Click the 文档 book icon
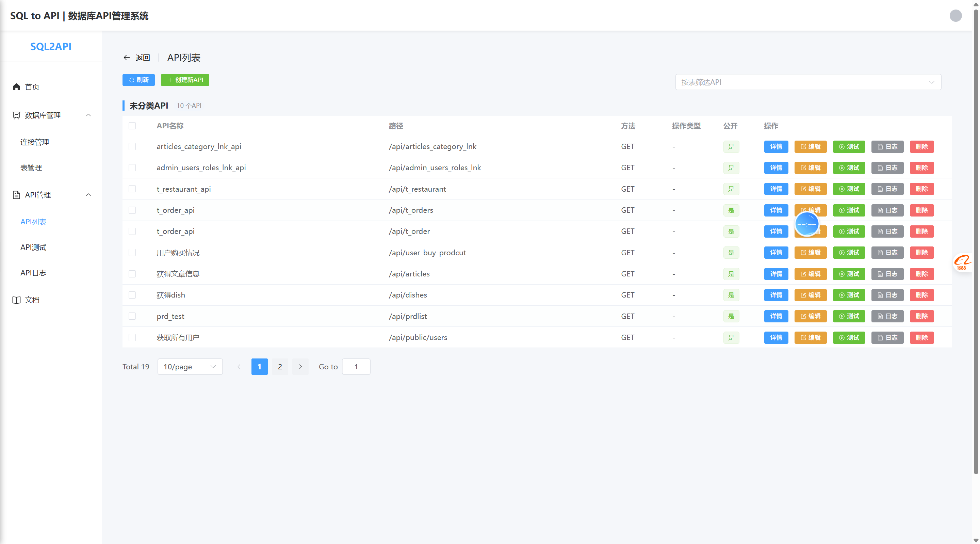 point(16,300)
